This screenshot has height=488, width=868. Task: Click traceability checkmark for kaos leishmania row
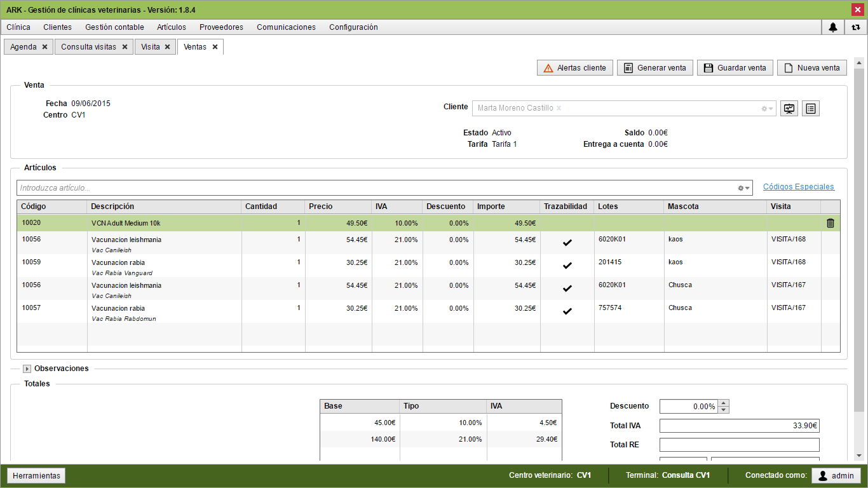click(567, 243)
